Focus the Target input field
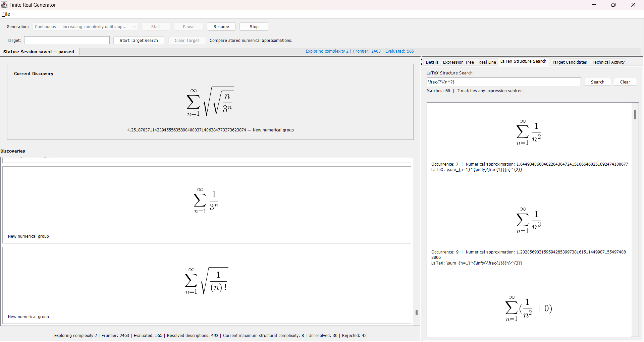The width and height of the screenshot is (644, 342). [x=67, y=40]
